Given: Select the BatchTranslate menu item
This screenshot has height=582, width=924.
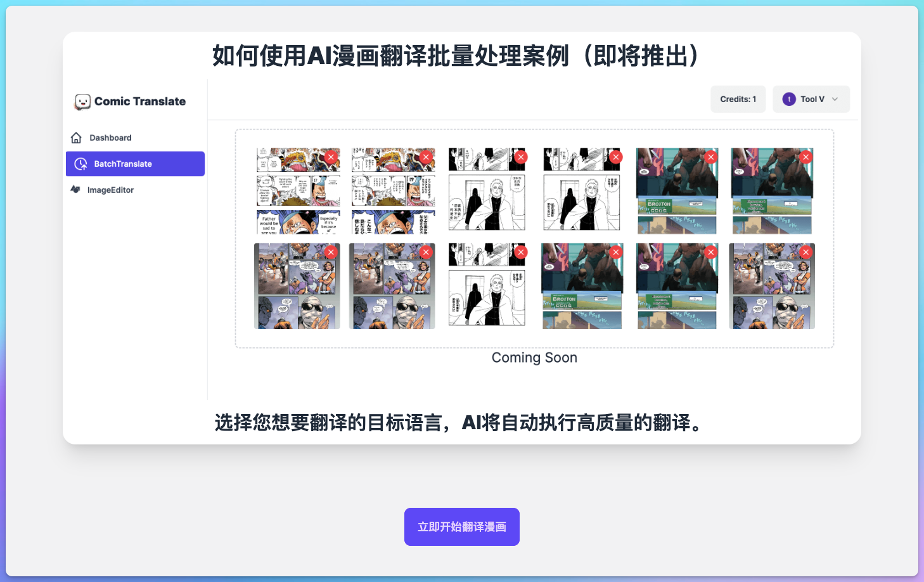Looking at the screenshot, I should (x=135, y=164).
